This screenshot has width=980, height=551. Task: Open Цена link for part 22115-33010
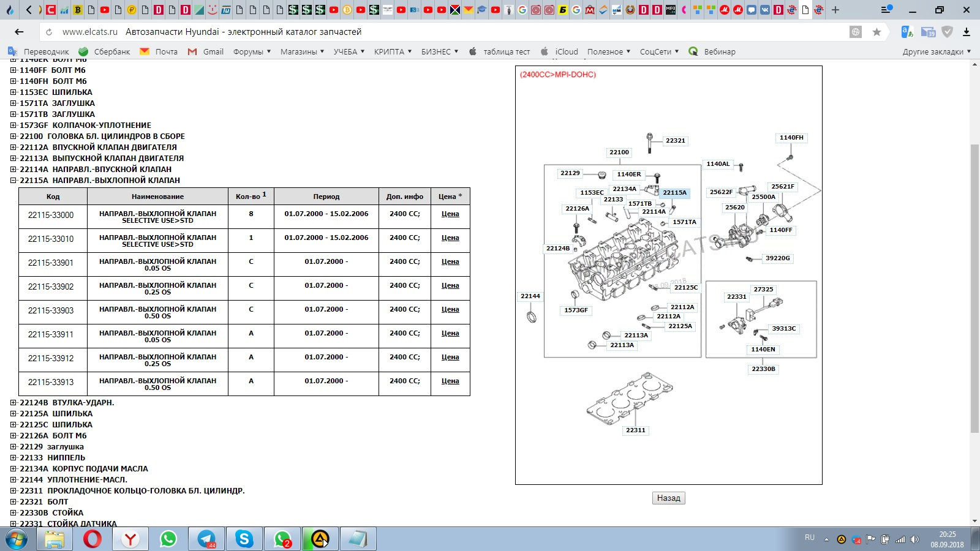pos(450,238)
